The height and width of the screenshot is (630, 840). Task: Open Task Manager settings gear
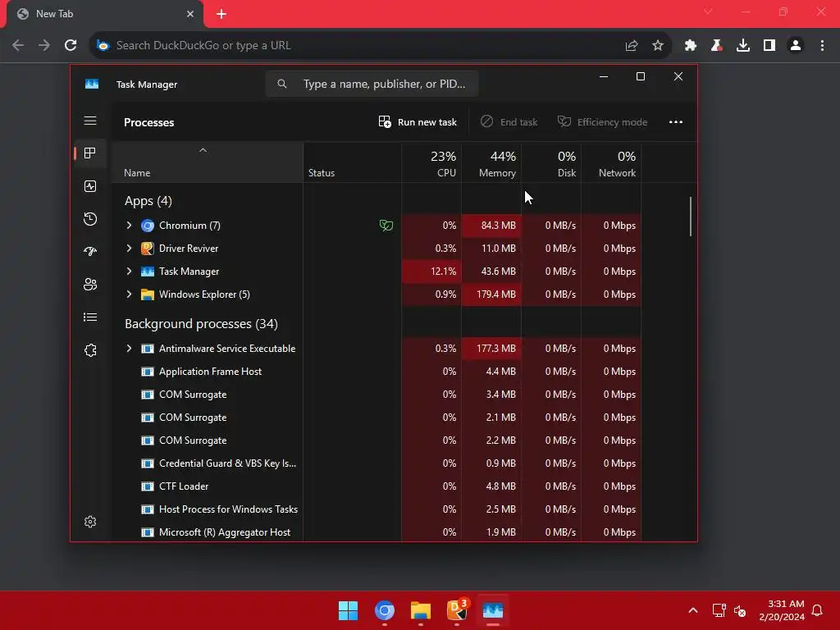pos(90,522)
